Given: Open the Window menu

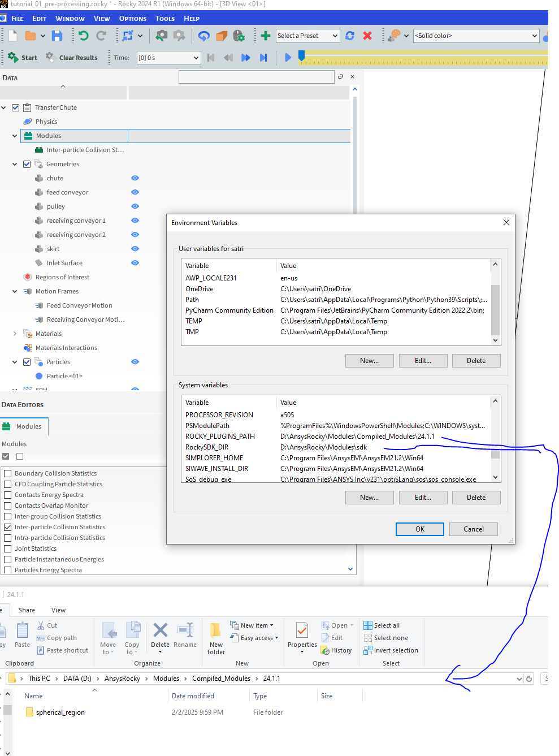Looking at the screenshot, I should [70, 19].
